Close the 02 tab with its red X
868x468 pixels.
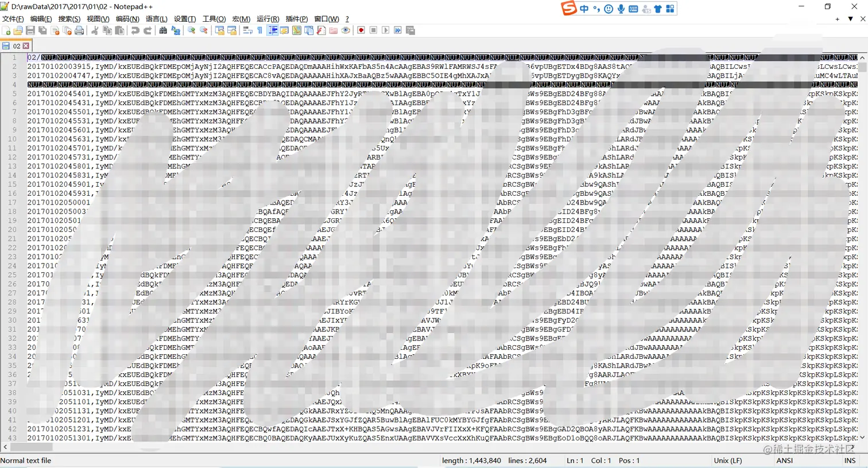click(x=26, y=46)
